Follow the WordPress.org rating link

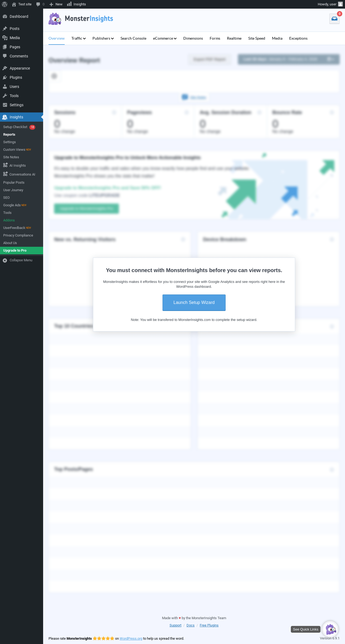click(x=131, y=638)
